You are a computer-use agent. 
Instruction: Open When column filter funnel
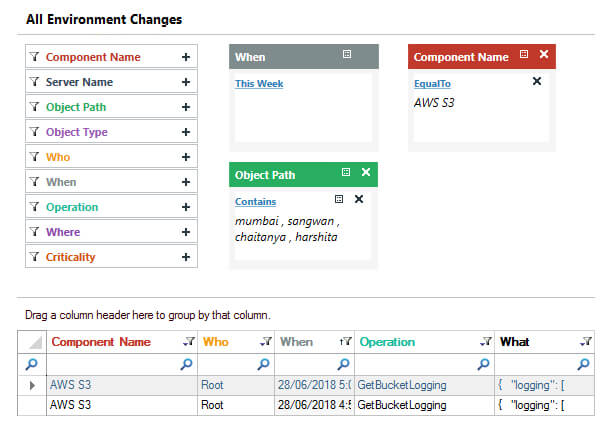click(x=345, y=342)
